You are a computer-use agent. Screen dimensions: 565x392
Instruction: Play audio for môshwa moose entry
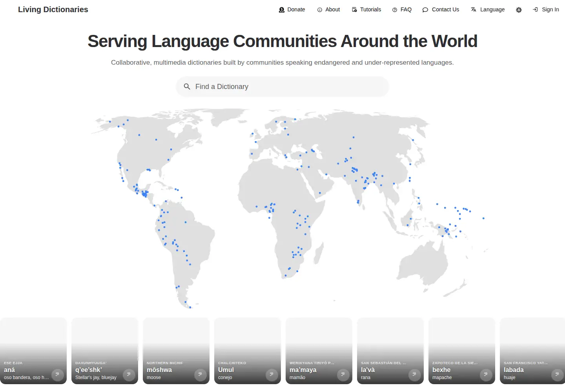pos(200,375)
